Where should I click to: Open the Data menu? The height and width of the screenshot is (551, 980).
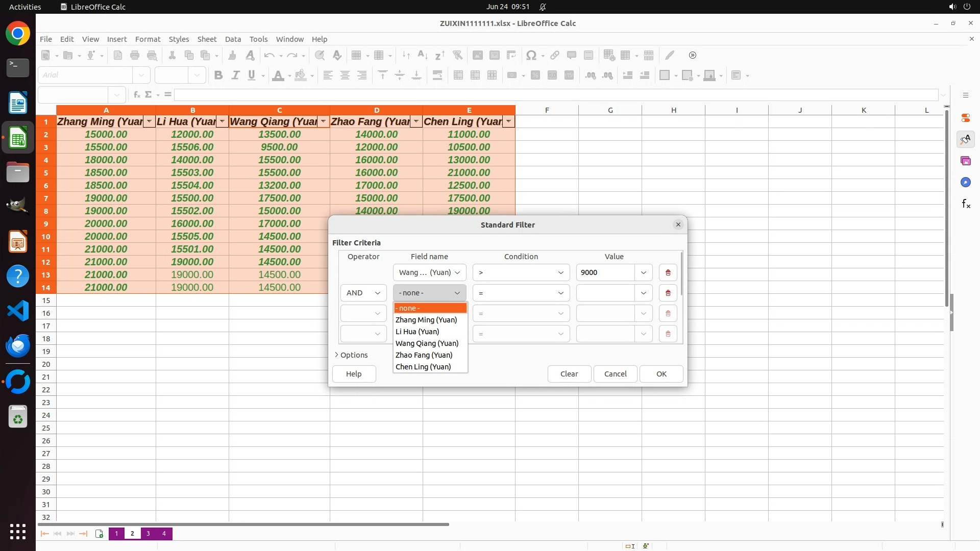tap(233, 39)
